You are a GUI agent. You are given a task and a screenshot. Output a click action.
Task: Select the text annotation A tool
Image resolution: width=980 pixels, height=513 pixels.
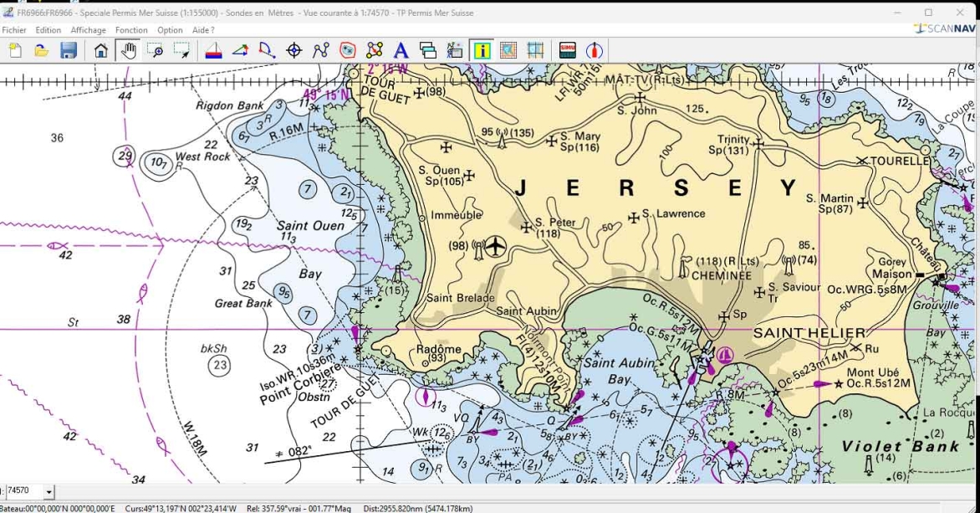point(401,51)
